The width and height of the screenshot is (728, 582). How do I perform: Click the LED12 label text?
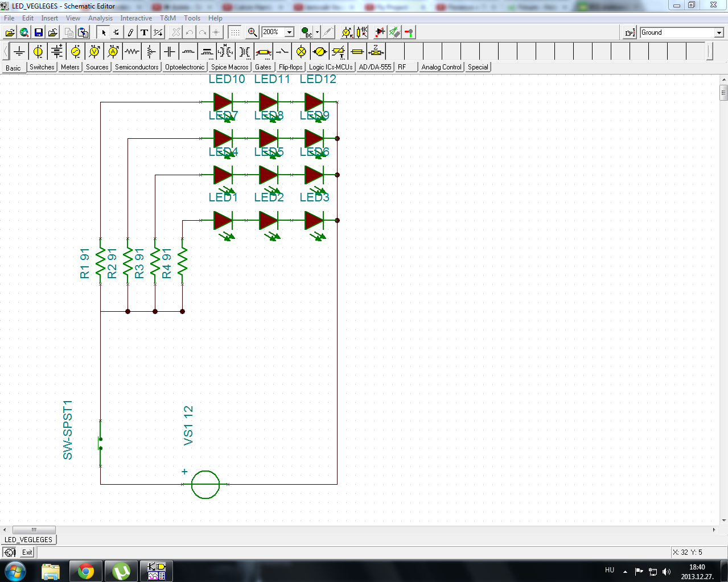(318, 79)
